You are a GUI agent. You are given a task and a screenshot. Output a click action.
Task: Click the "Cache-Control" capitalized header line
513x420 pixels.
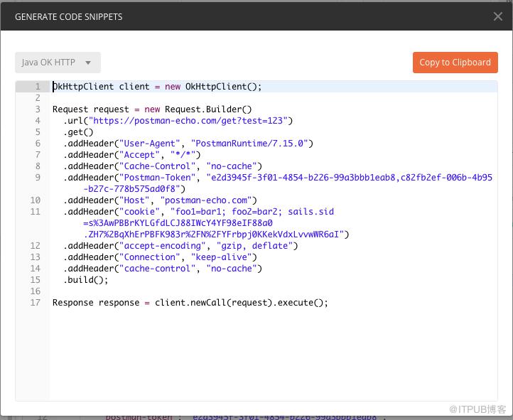[163, 166]
